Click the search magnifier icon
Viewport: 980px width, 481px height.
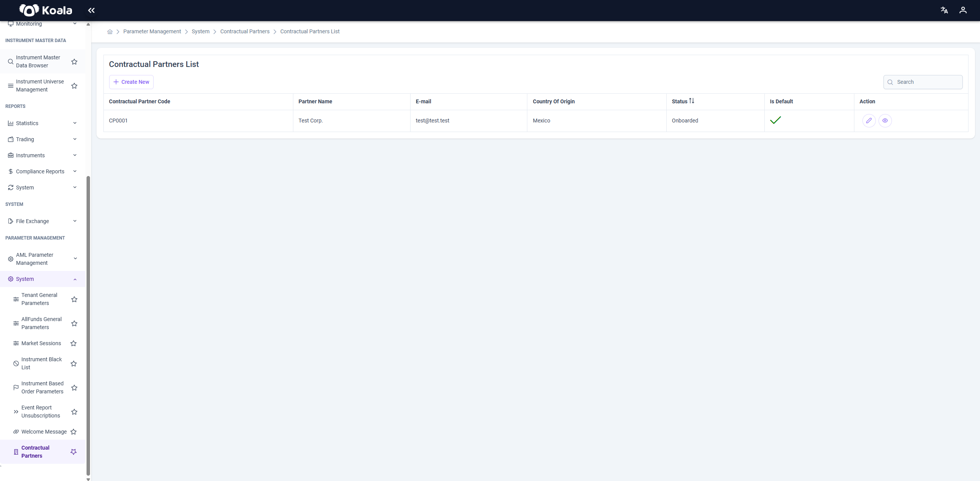tap(890, 82)
